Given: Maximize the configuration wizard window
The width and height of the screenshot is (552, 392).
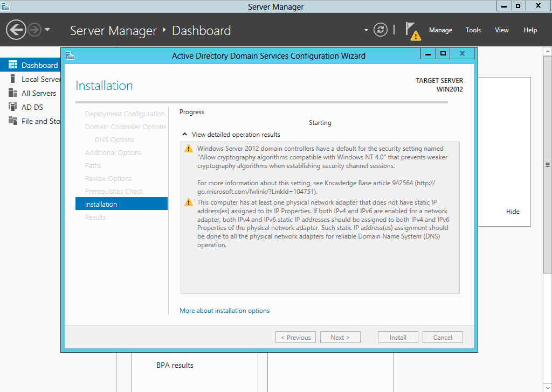Looking at the screenshot, I should point(443,54).
